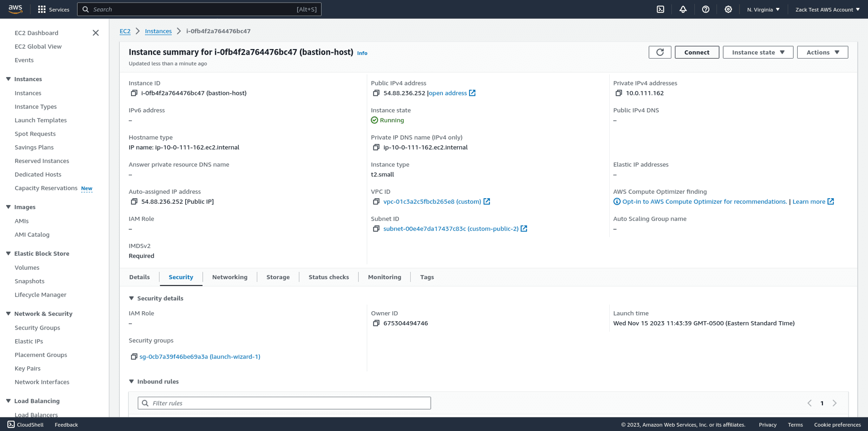Screen dimensions: 868x431
Task: Click the Connect button
Action: [697, 52]
